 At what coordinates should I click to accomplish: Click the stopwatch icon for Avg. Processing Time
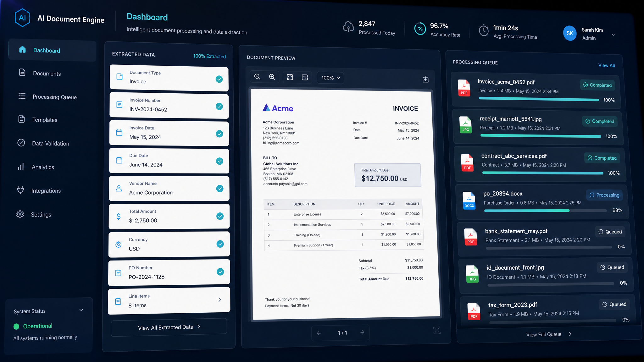[484, 30]
